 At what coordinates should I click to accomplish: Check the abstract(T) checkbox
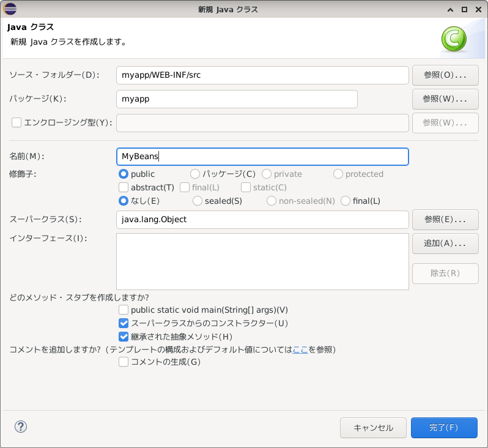click(124, 187)
